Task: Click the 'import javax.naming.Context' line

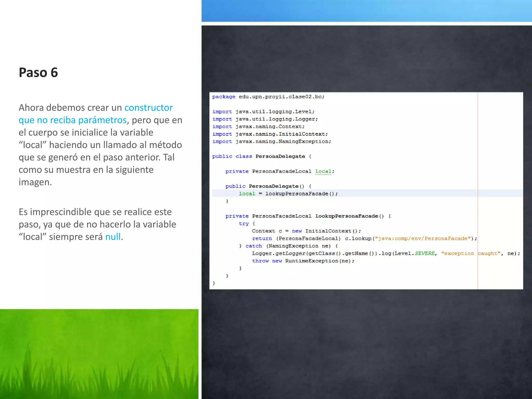Action: pyautogui.click(x=258, y=127)
